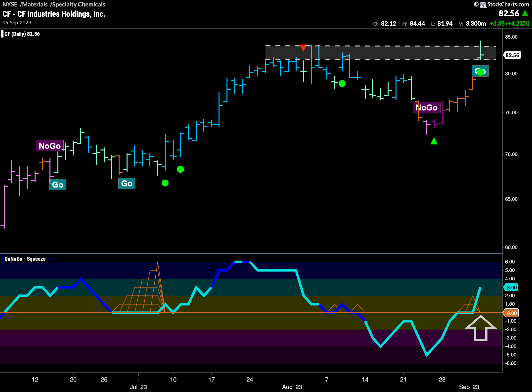Click the /Materials sector label
The height and width of the screenshot is (392, 532).
click(x=34, y=4)
